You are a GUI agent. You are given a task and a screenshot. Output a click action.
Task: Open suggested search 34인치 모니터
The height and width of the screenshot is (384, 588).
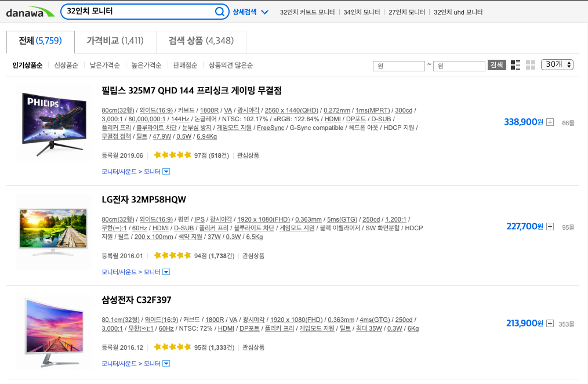[x=361, y=12]
